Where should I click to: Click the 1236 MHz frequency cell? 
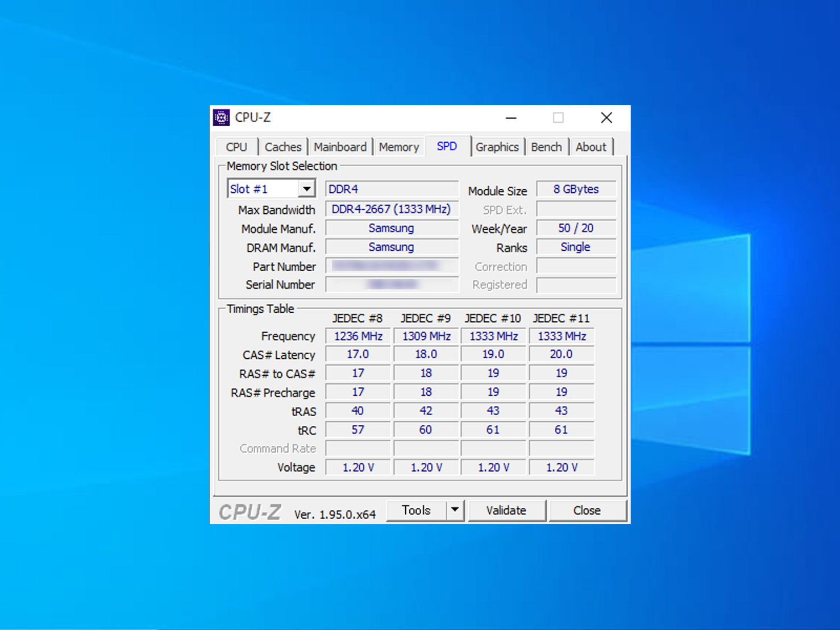click(358, 336)
